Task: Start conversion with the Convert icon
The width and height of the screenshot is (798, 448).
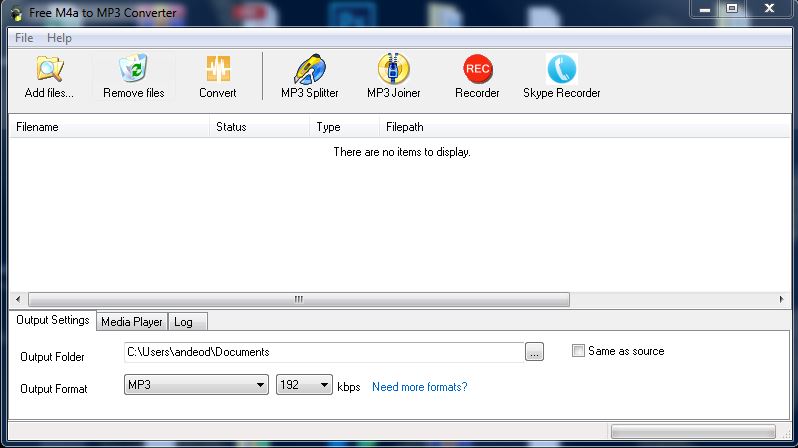Action: coord(218,69)
